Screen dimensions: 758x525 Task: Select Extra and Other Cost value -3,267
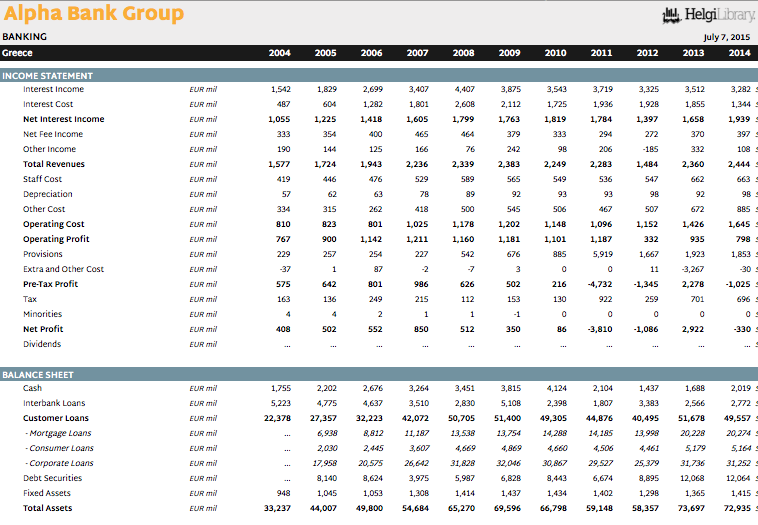(x=692, y=269)
